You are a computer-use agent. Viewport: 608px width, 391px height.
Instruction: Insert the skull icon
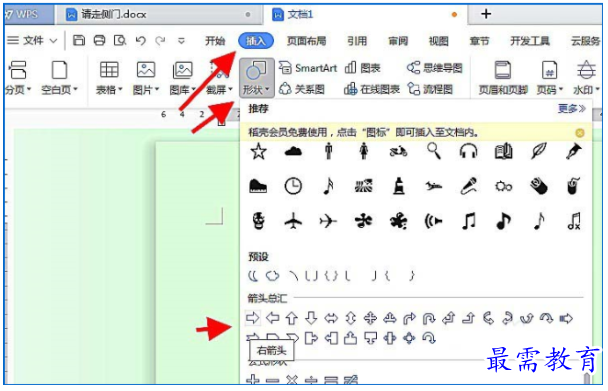[x=258, y=221]
